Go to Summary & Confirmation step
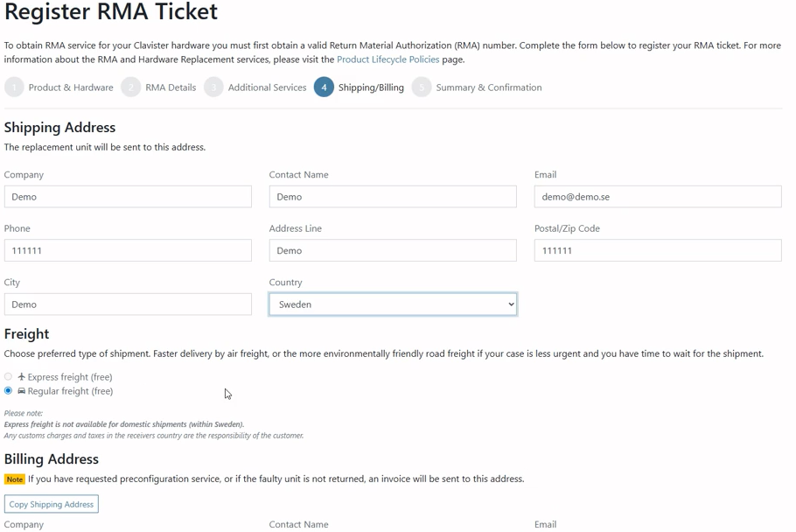Screen dimensions: 796x532 click(x=489, y=87)
